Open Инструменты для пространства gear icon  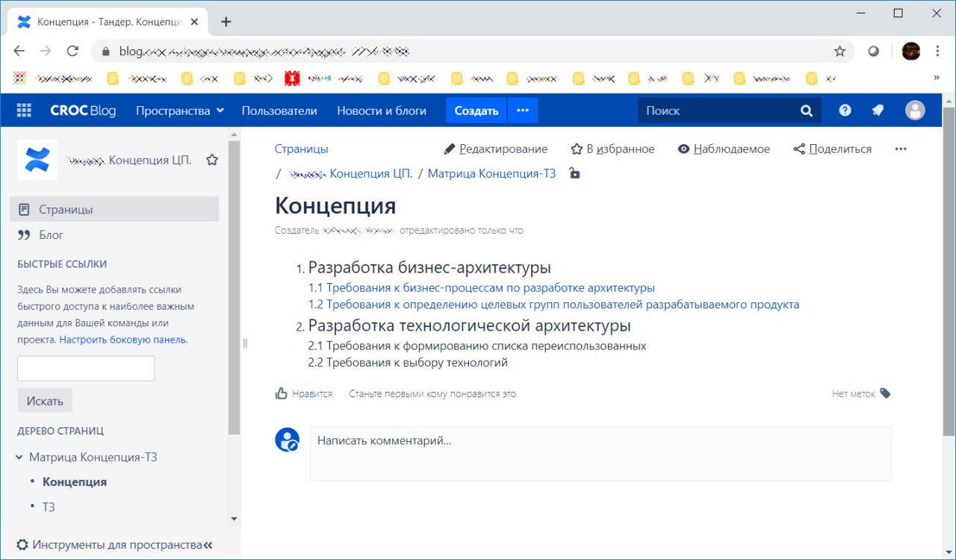click(x=22, y=544)
